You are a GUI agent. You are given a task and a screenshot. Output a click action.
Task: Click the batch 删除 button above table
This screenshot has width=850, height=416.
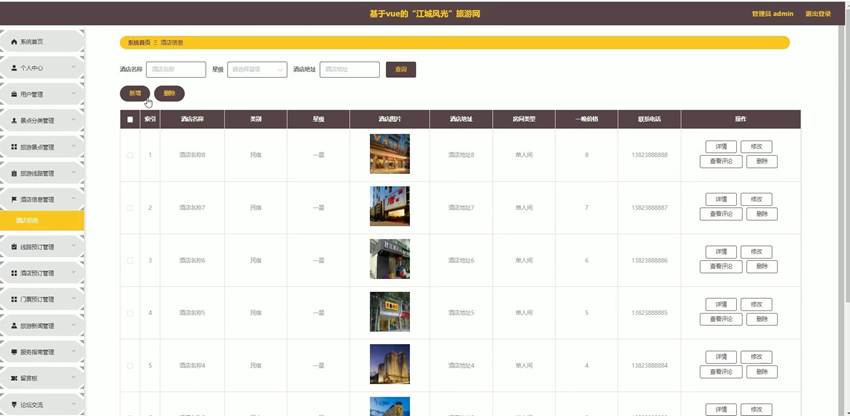click(169, 93)
